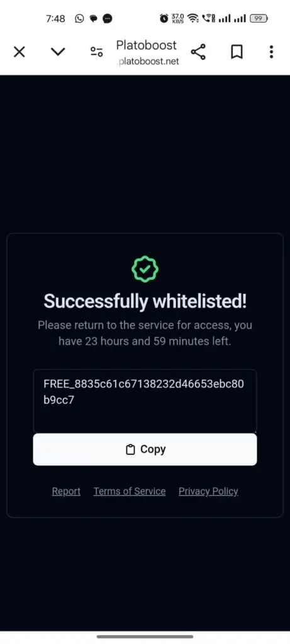Tap the WhatsApp notification icon
The image size is (290, 644).
[x=79, y=18]
